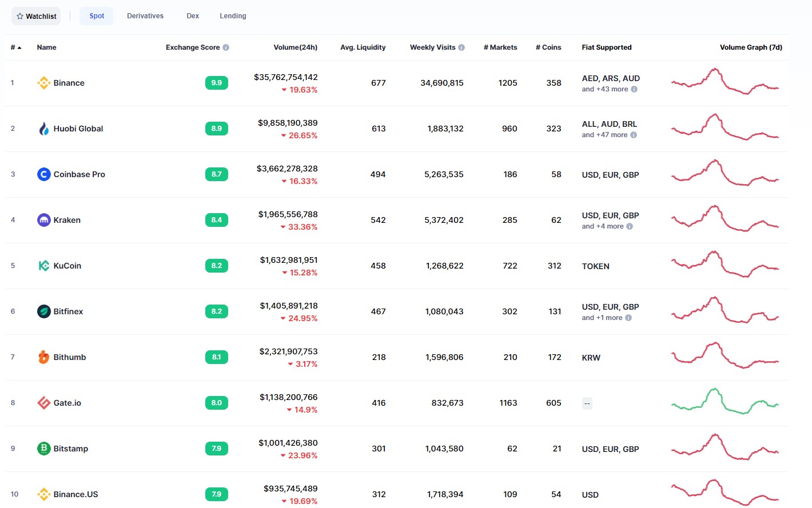Image resolution: width=812 pixels, height=508 pixels.
Task: Sort by Exchange Score column header
Action: click(x=193, y=47)
